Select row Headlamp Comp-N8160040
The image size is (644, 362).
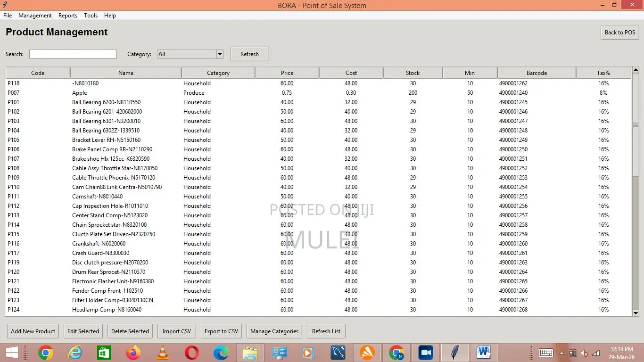(x=318, y=310)
